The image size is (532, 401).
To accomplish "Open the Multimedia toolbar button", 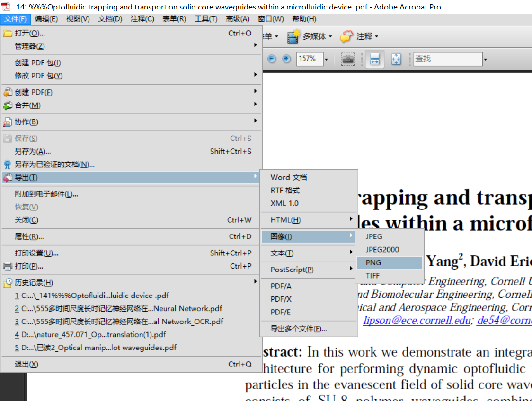I will point(310,36).
